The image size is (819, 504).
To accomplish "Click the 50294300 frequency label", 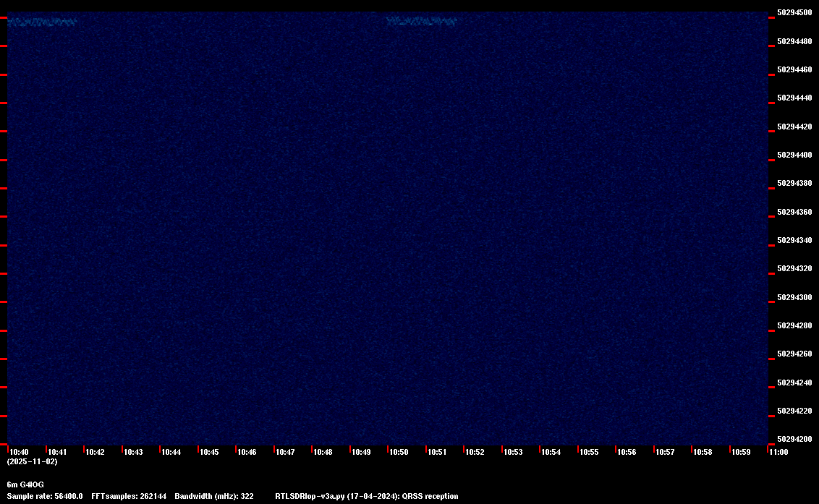I will pos(794,297).
